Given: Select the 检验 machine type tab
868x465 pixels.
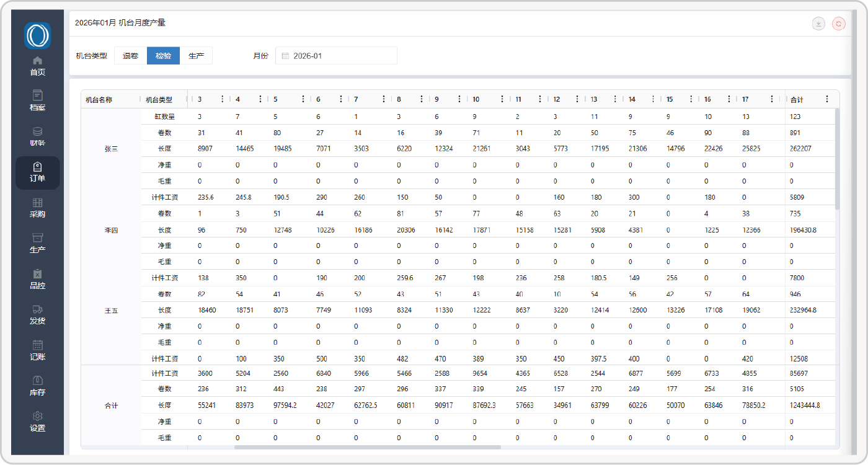Looking at the screenshot, I should click(x=163, y=56).
